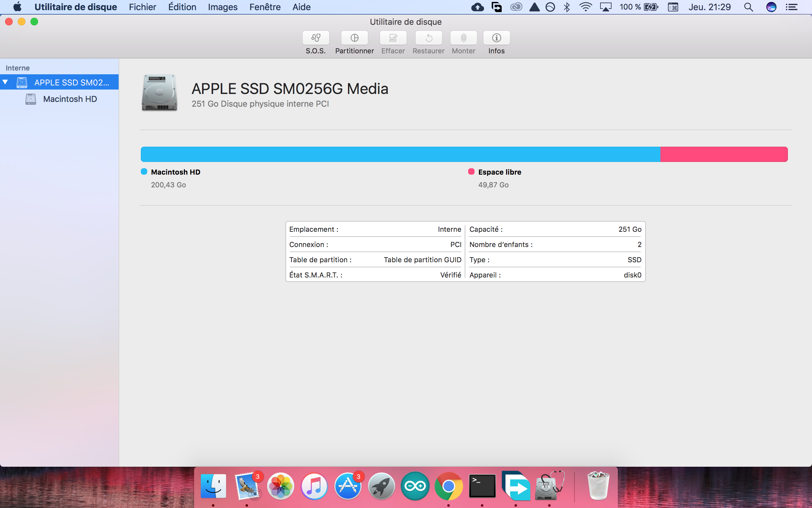Click the 200,43 Go size label

(x=168, y=185)
